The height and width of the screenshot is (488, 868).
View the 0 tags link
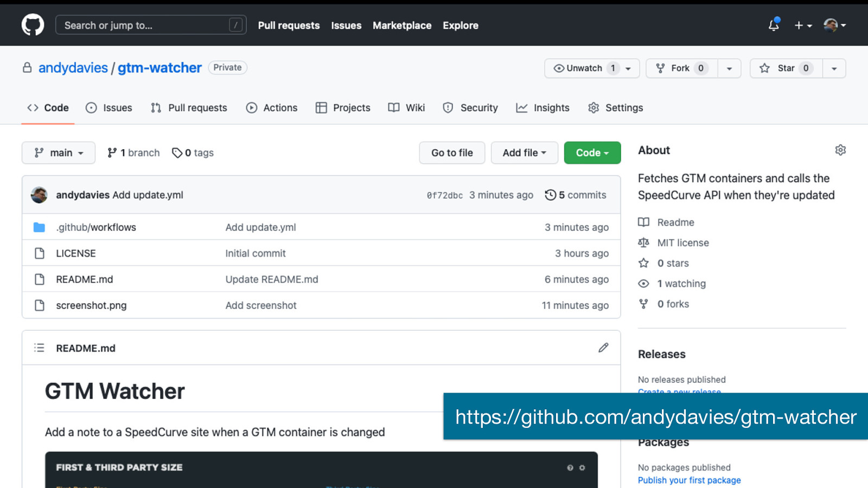(x=193, y=153)
